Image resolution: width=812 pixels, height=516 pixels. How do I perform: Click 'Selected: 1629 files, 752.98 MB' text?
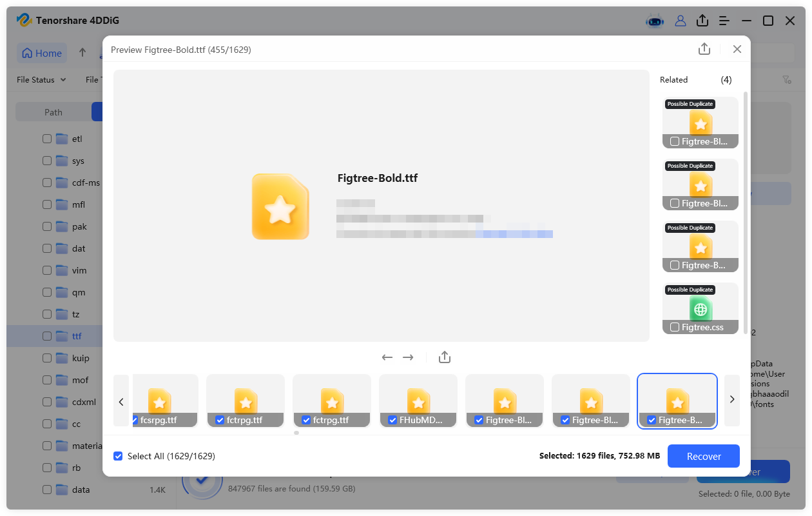599,456
